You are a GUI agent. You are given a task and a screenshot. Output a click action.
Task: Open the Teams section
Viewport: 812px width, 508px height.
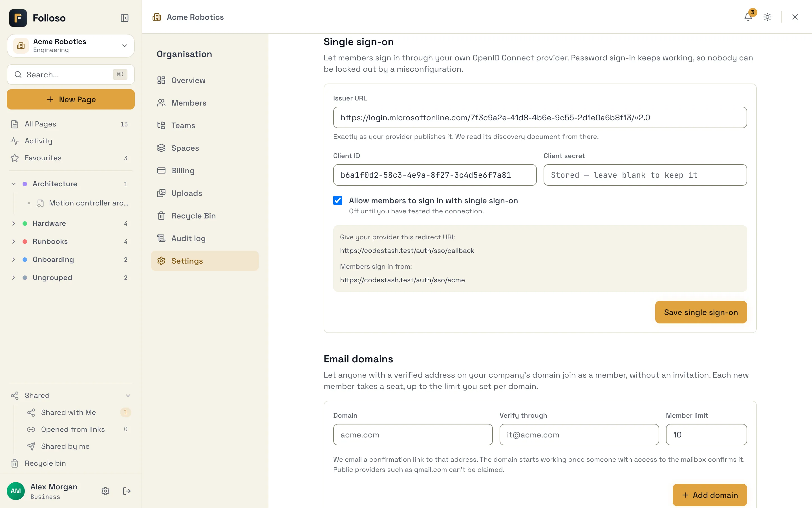pos(205,125)
